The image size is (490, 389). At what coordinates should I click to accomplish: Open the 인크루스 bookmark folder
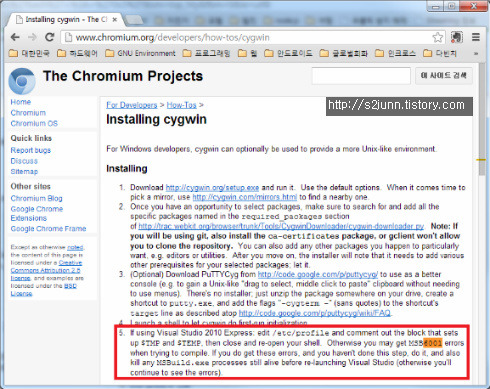coord(395,53)
